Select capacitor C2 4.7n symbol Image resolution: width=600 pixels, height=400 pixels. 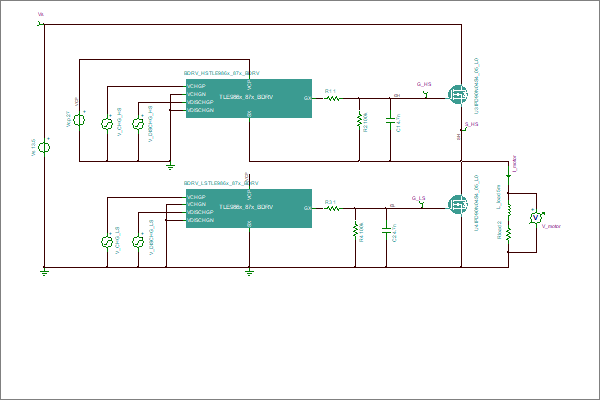pos(386,230)
